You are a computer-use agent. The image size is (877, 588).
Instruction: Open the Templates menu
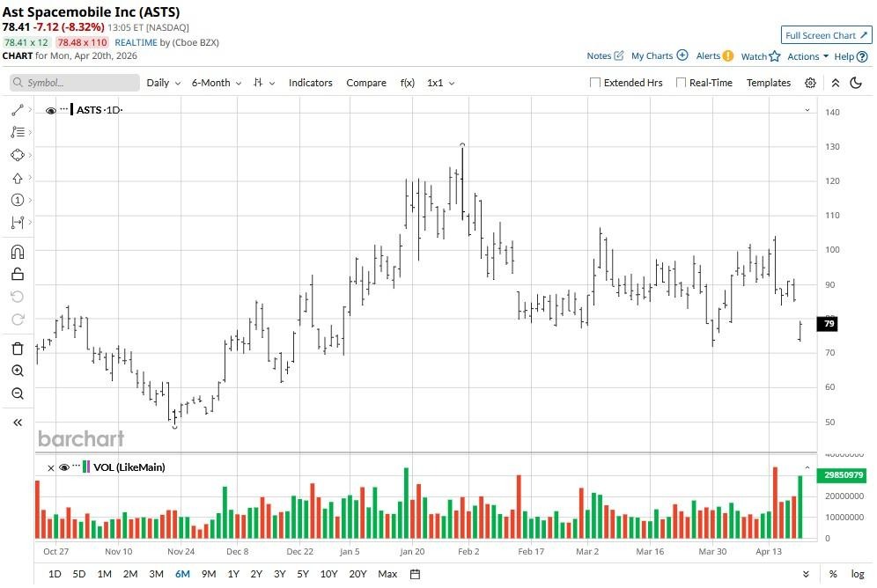769,83
